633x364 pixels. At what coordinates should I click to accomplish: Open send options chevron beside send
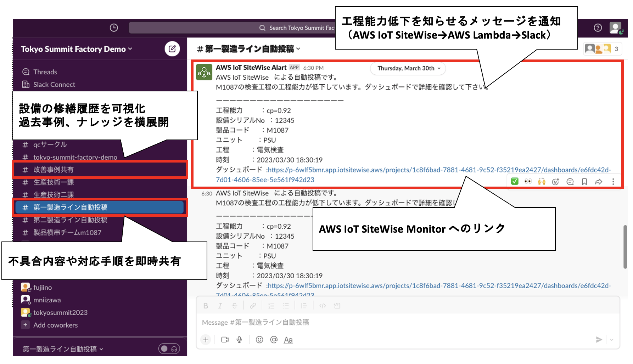coord(612,340)
